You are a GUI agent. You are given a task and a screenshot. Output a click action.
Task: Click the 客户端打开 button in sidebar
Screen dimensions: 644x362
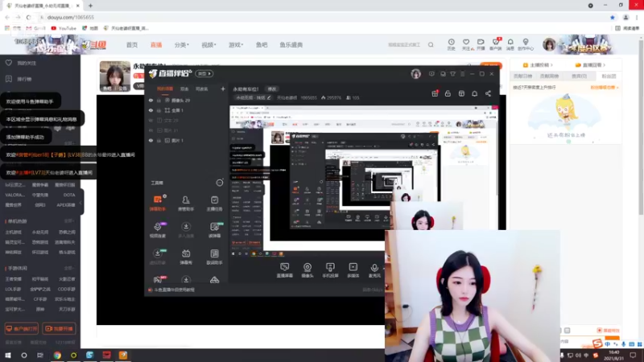(22, 328)
